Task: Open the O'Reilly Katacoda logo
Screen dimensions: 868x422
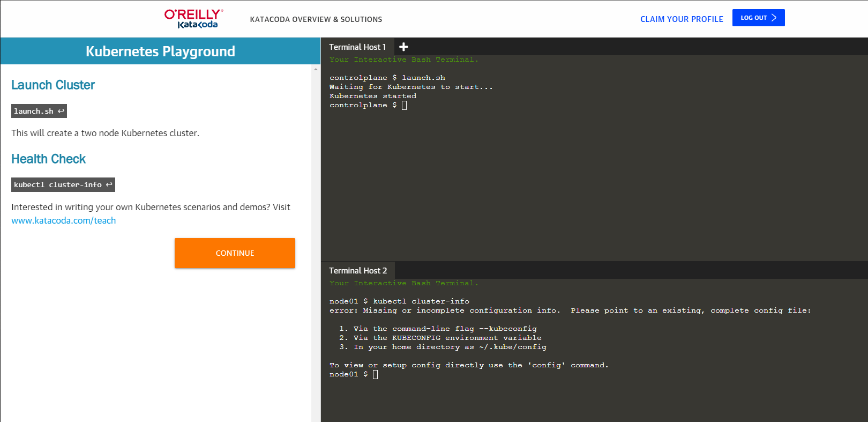Action: (193, 19)
